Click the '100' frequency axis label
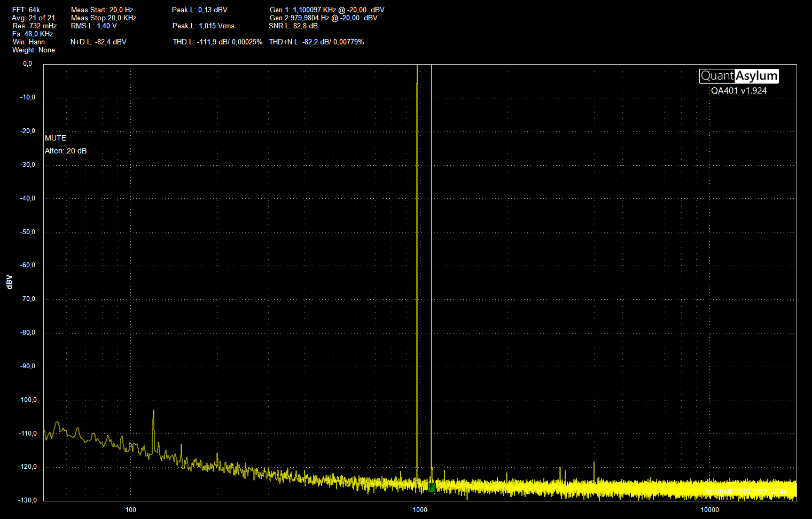 click(x=131, y=510)
